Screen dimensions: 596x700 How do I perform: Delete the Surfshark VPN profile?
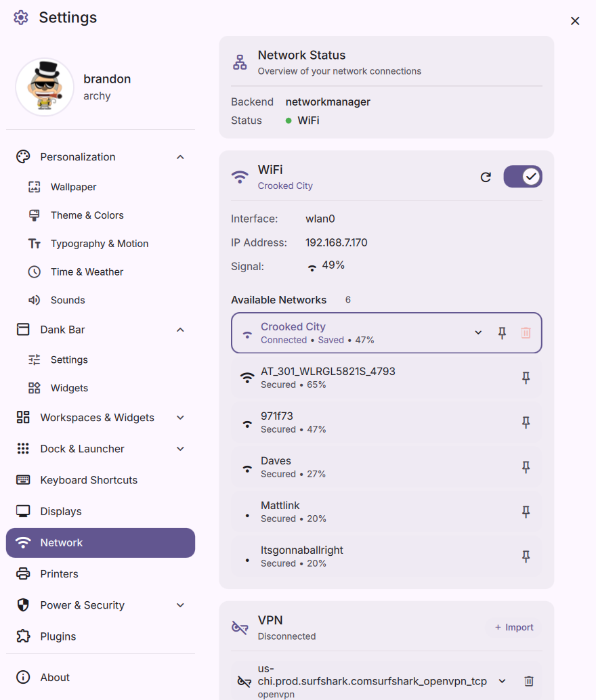pyautogui.click(x=529, y=681)
